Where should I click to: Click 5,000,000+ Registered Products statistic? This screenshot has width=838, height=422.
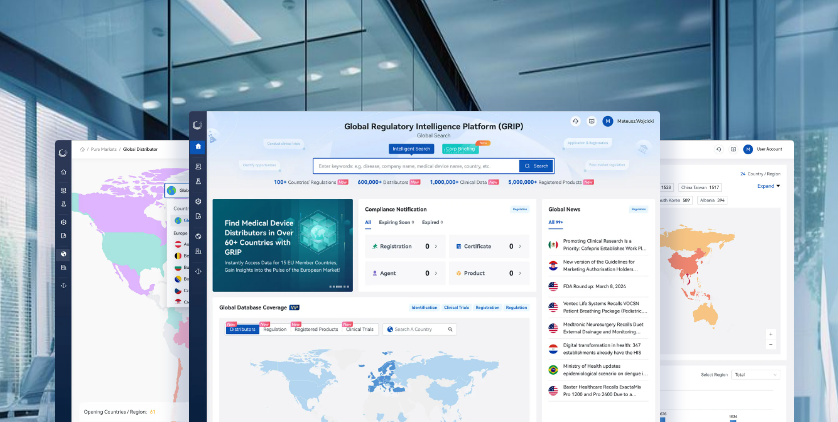coord(551,182)
